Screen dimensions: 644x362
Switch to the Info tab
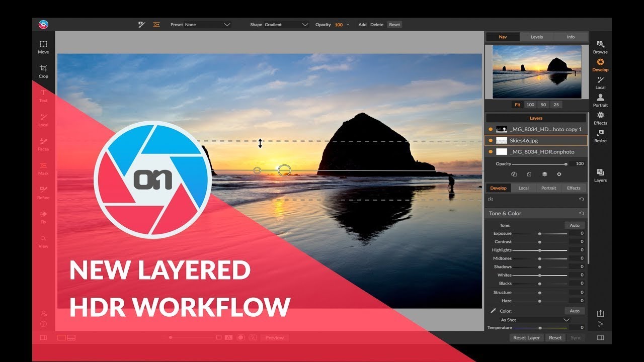pyautogui.click(x=571, y=37)
